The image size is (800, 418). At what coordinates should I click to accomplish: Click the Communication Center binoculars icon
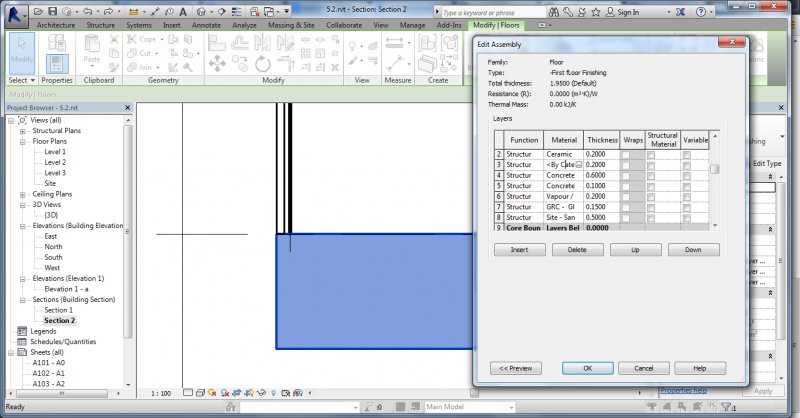(554, 12)
